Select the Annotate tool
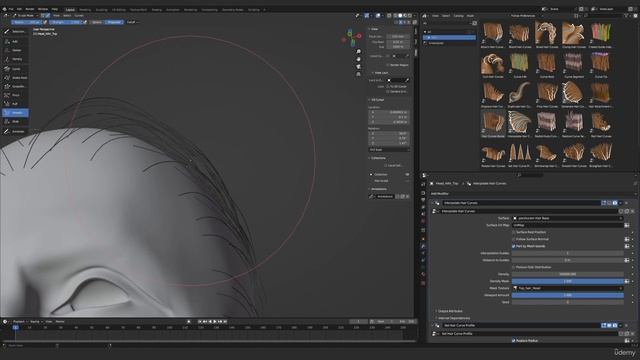 pos(15,131)
